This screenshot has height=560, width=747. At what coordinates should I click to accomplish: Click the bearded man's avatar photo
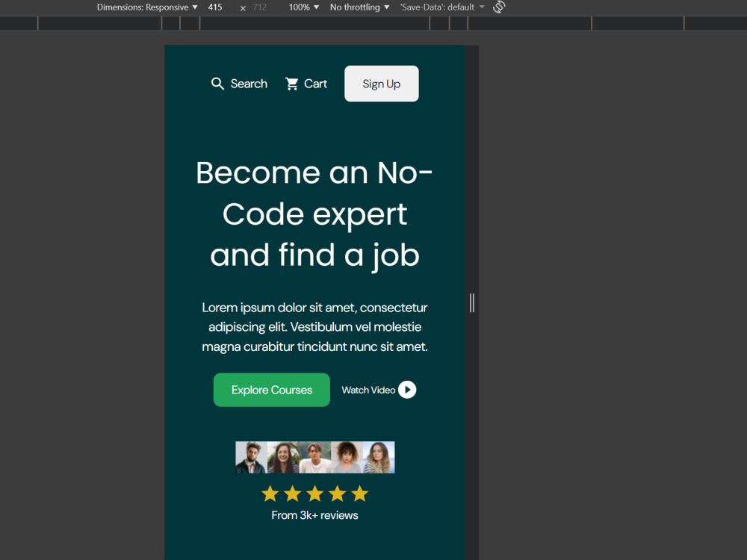(x=252, y=457)
